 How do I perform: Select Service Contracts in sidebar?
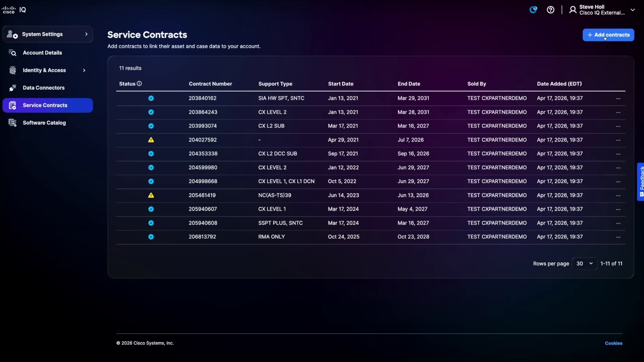coord(48,105)
